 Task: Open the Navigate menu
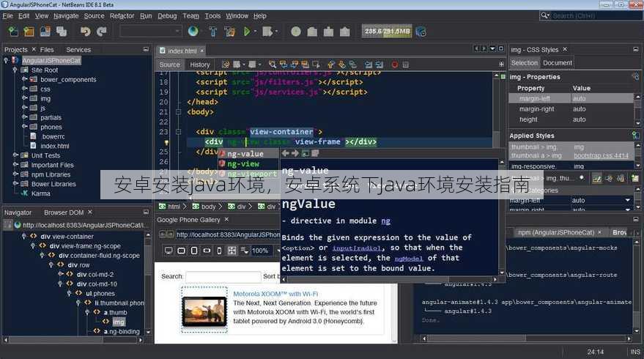click(x=66, y=16)
